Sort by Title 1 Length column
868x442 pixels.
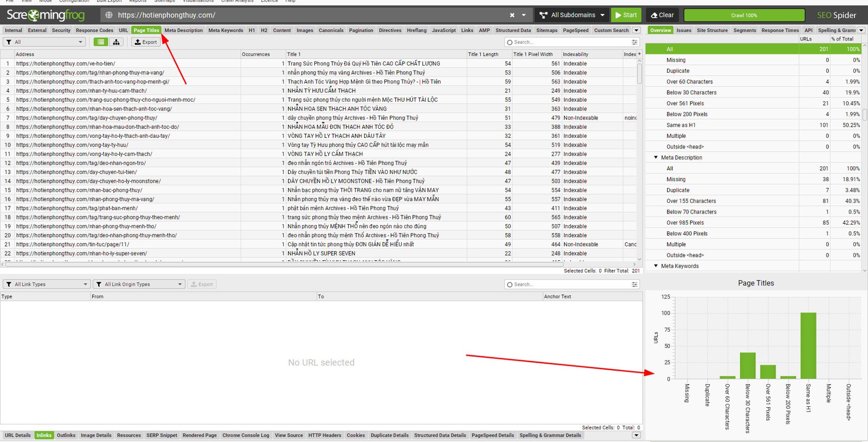(489, 54)
